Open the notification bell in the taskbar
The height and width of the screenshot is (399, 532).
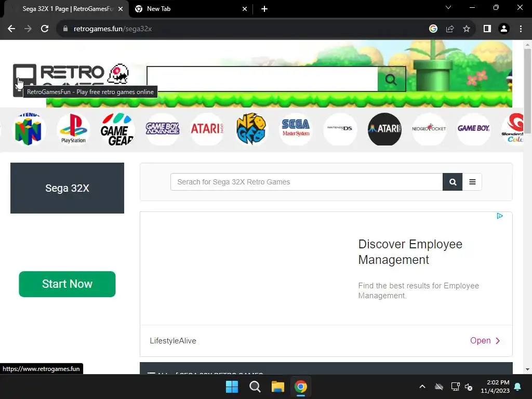coord(518,387)
